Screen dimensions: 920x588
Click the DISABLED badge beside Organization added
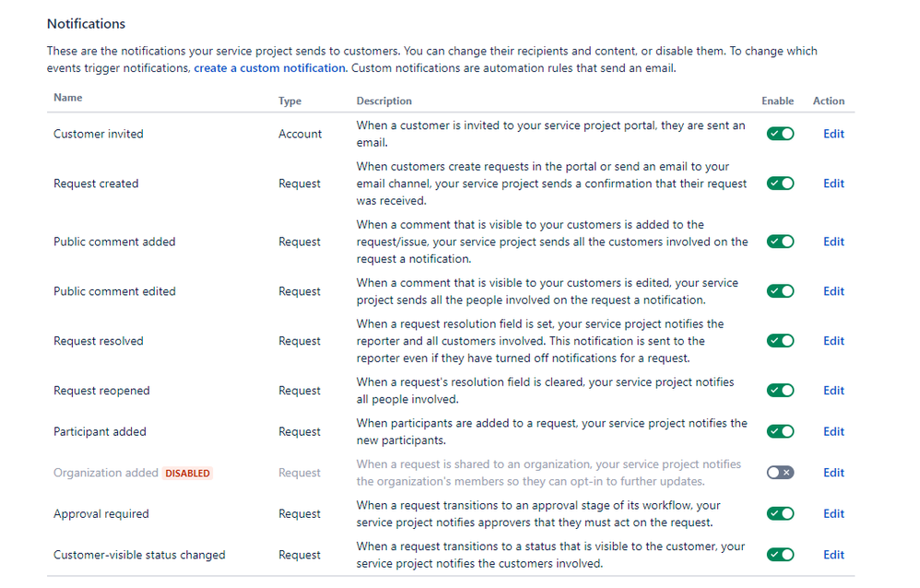[x=187, y=472]
